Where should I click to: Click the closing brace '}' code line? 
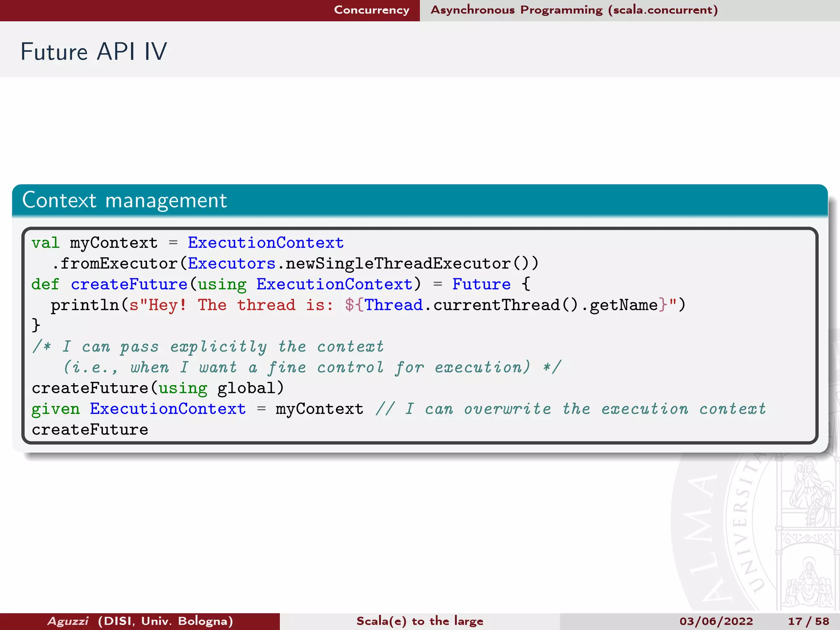[36, 325]
